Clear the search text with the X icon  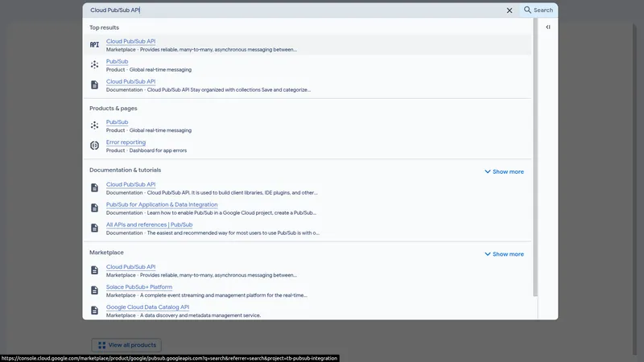point(510,10)
